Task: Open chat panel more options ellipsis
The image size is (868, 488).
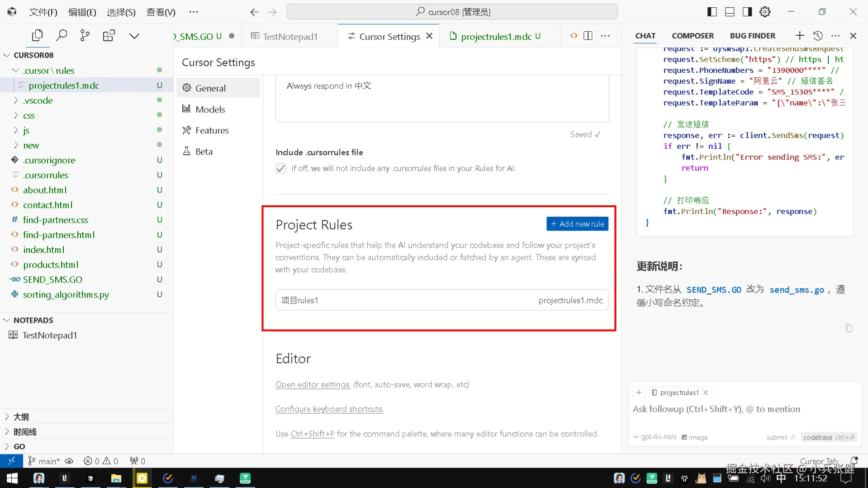Action: (x=835, y=36)
